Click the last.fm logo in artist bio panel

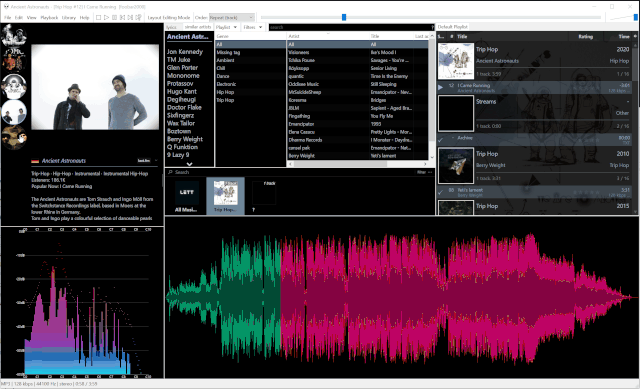(144, 161)
